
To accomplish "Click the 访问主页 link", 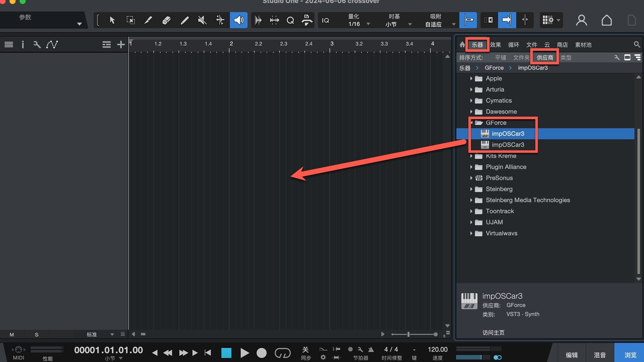I will (x=493, y=333).
